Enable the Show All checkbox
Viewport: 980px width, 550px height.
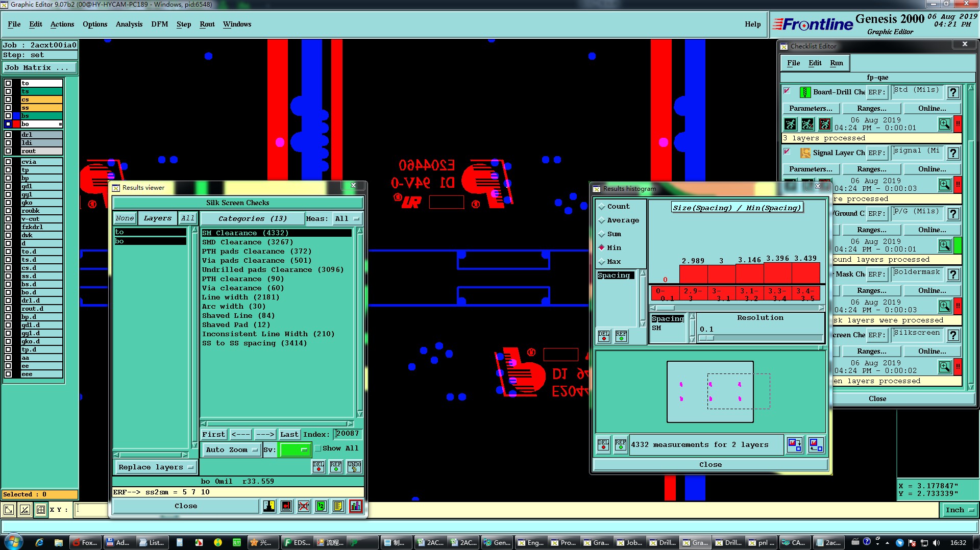[318, 448]
